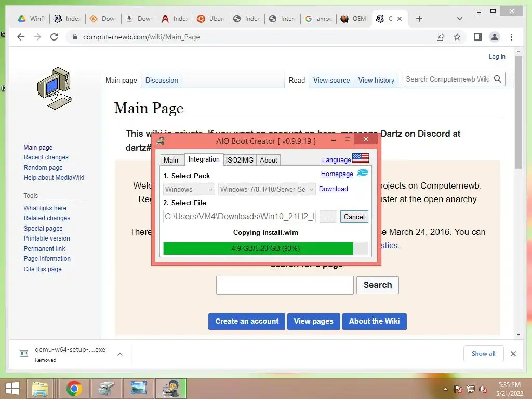Close the active browser tab
532x399 pixels.
(400, 19)
